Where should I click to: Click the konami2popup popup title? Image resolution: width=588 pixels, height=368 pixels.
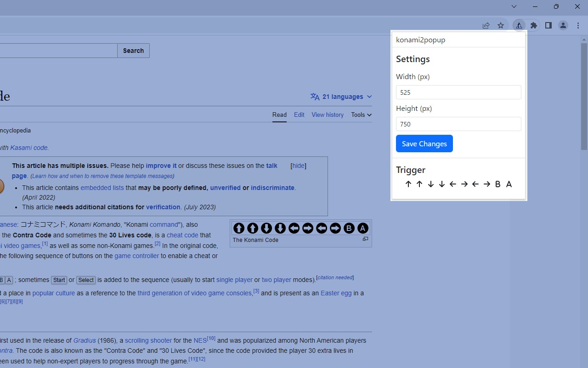click(421, 40)
